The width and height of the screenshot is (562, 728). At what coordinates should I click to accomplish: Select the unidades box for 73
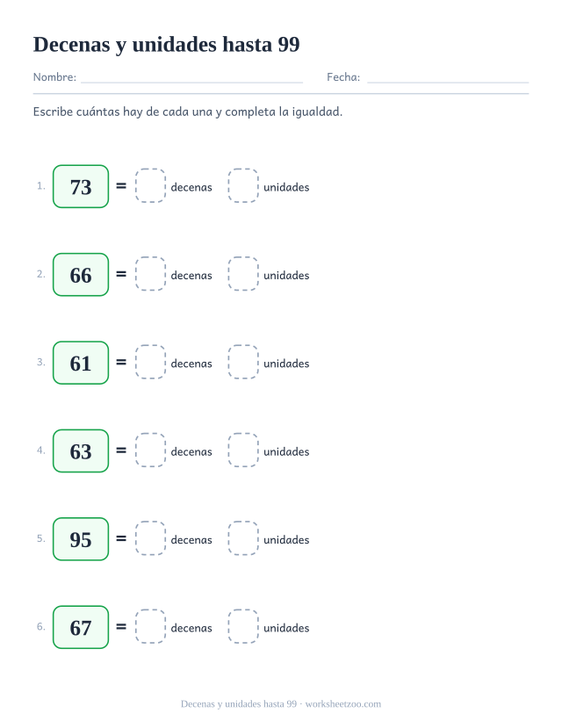click(243, 185)
